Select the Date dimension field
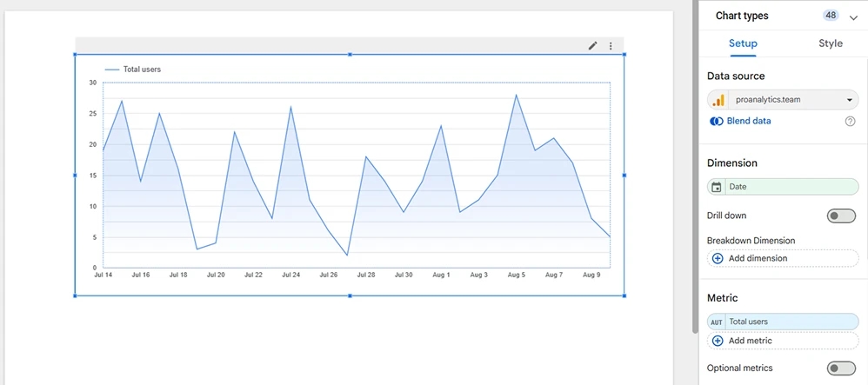868x385 pixels. coord(783,187)
